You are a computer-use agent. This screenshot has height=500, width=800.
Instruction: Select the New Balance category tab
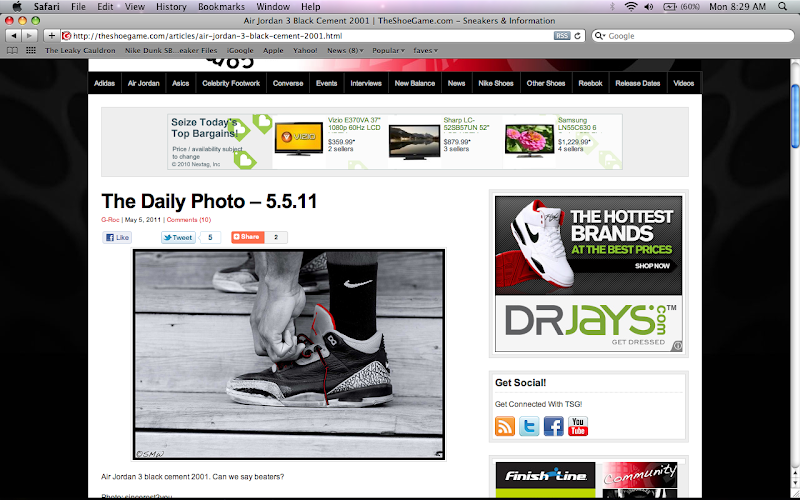click(415, 83)
